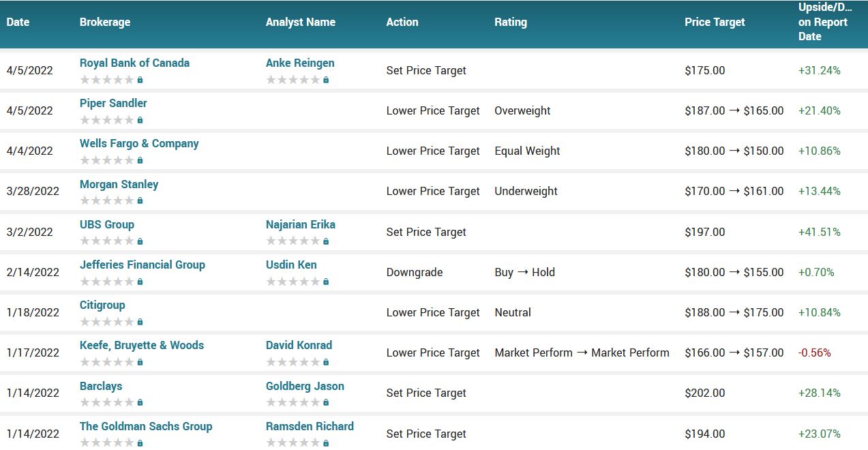The image size is (868, 450).
Task: Click lock icon under UBS Group
Action: [140, 241]
